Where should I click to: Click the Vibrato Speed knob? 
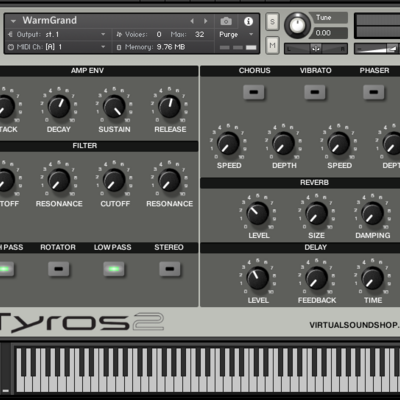pyautogui.click(x=339, y=143)
